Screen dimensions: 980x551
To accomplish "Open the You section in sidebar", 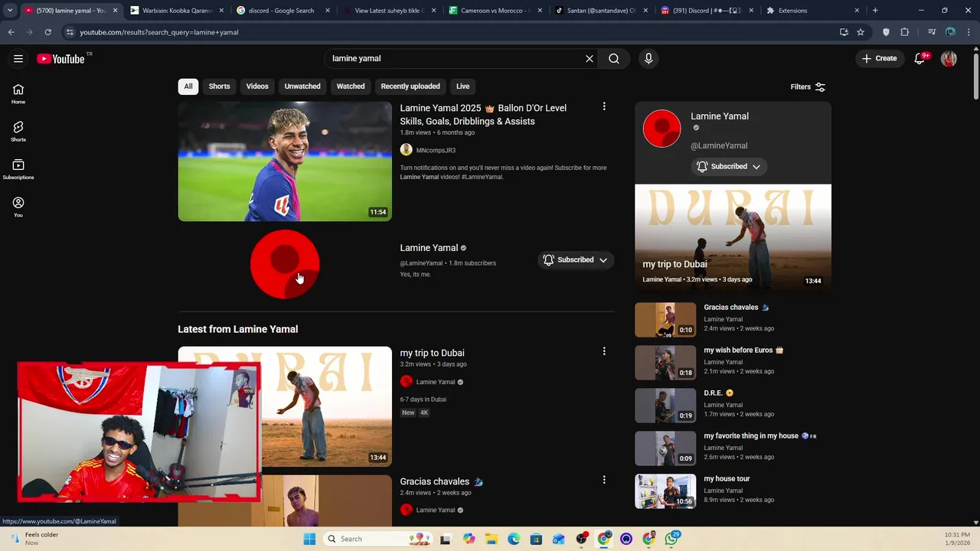I will (18, 207).
